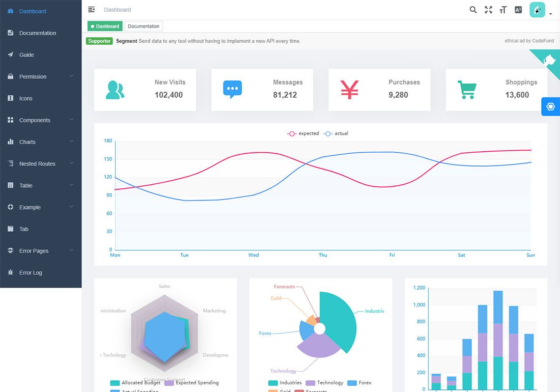Toggle Allocated Budget radar legend
Viewport: 560px width, 392px height.
click(x=135, y=383)
